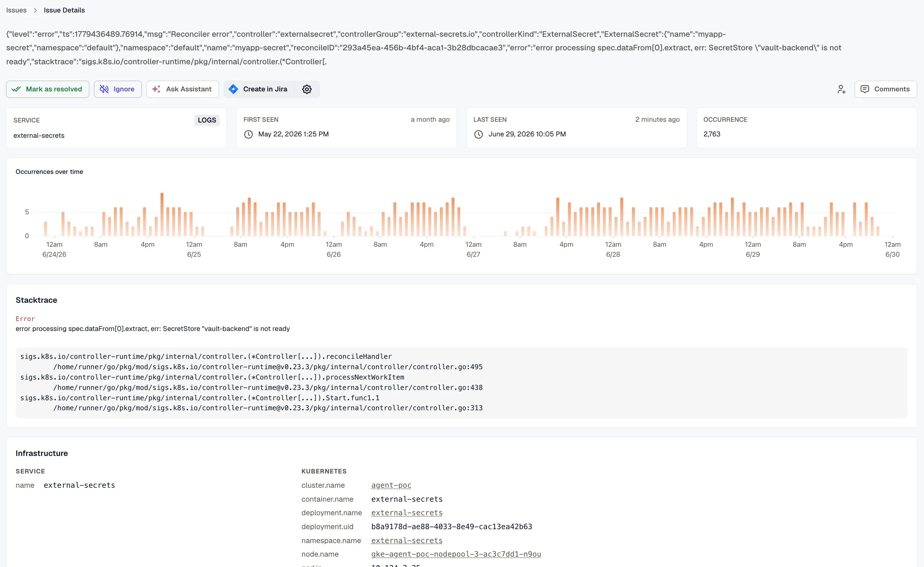
Task: Click the sparkle icon on Ask Assistant
Action: tap(156, 89)
